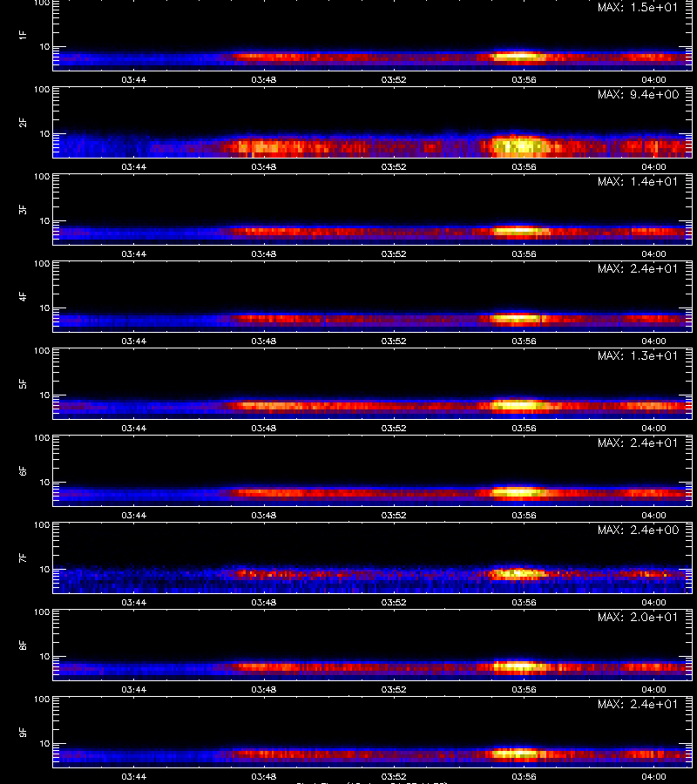Click the bright yellow burst near 03:56 in panel 2F

pyautogui.click(x=520, y=145)
